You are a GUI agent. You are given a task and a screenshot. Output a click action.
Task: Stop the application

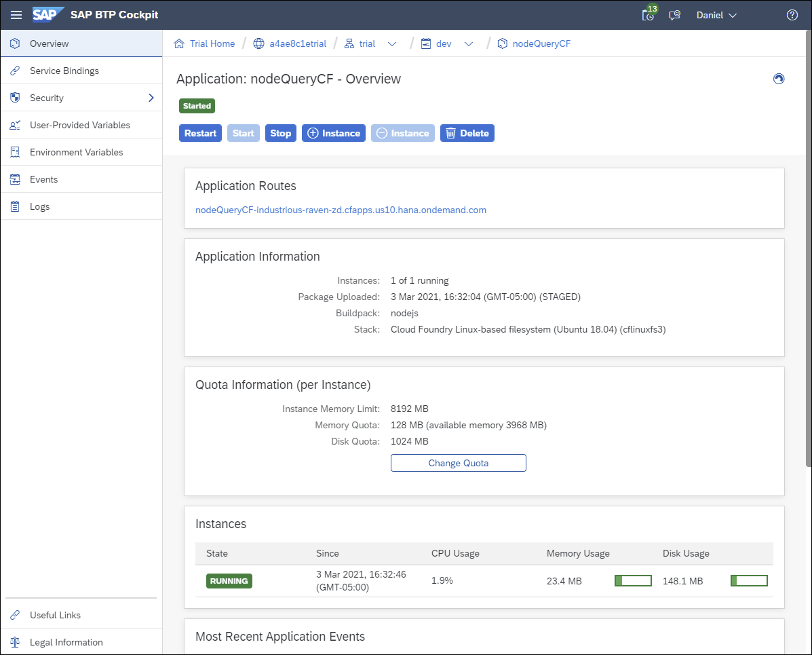point(281,133)
